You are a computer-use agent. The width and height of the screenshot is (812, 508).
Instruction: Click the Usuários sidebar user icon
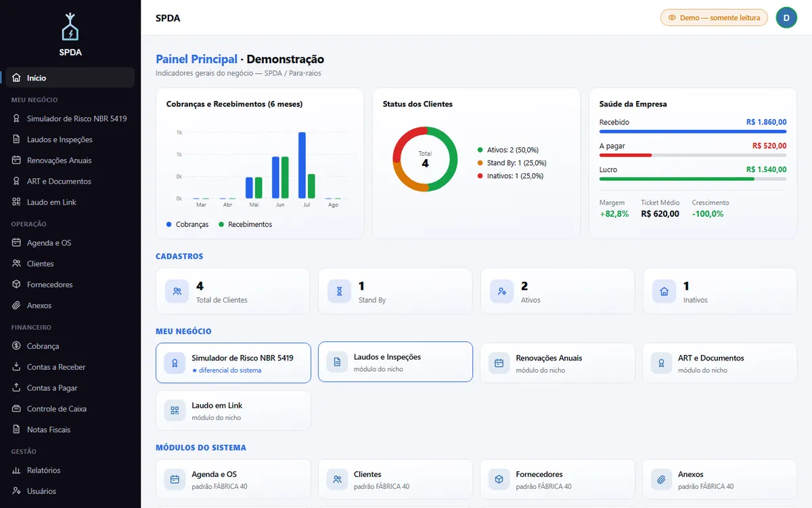coord(16,491)
